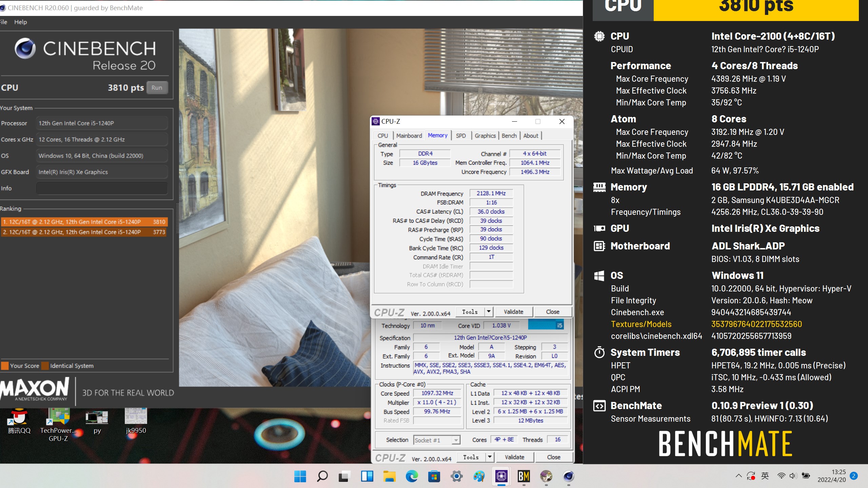Open Widgets from the taskbar
The width and height of the screenshot is (868, 488).
point(367,476)
